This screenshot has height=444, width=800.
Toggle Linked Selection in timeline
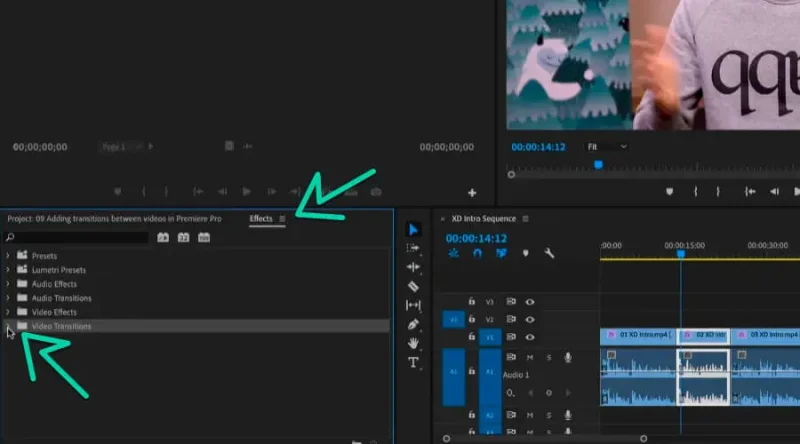click(x=502, y=253)
